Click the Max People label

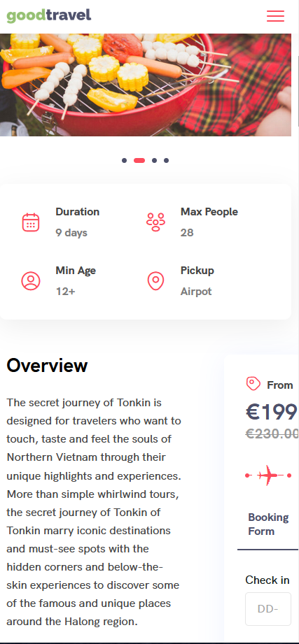[x=209, y=212]
